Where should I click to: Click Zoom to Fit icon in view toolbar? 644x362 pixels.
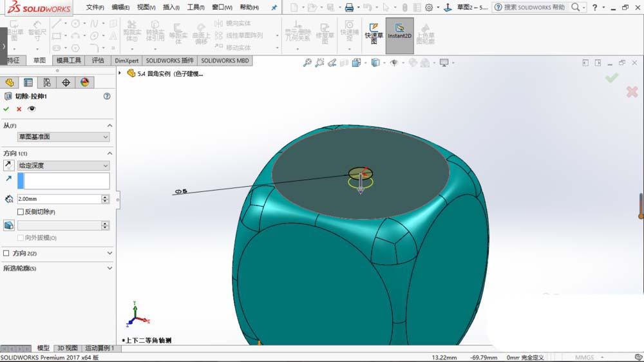(x=307, y=62)
